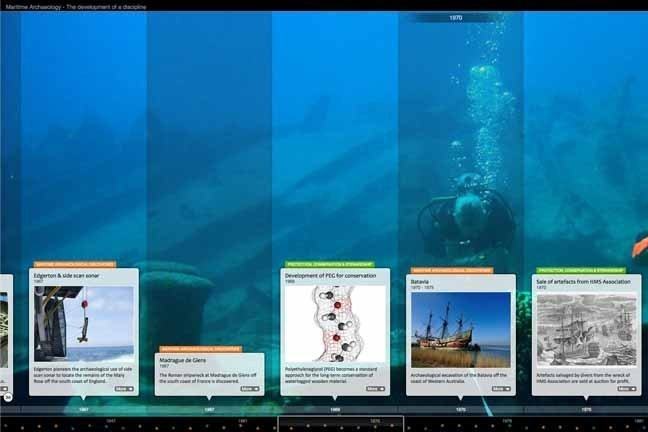648x432 pixels.
Task: Click the Batavia card title
Action: pyautogui.click(x=421, y=282)
